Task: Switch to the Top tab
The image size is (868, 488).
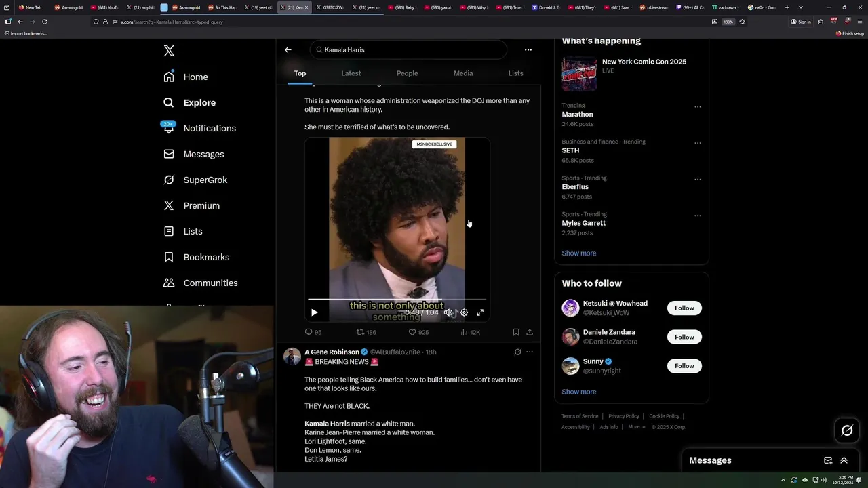Action: 300,73
